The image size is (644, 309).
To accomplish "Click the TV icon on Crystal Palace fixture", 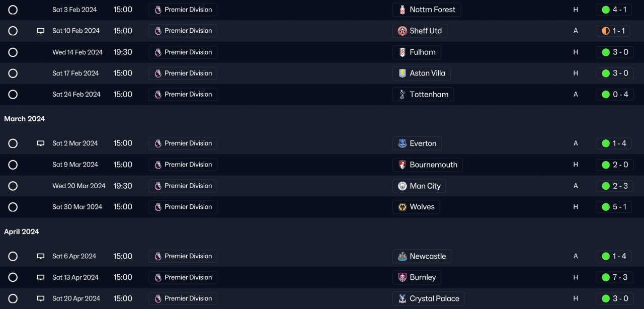I will [41, 298].
